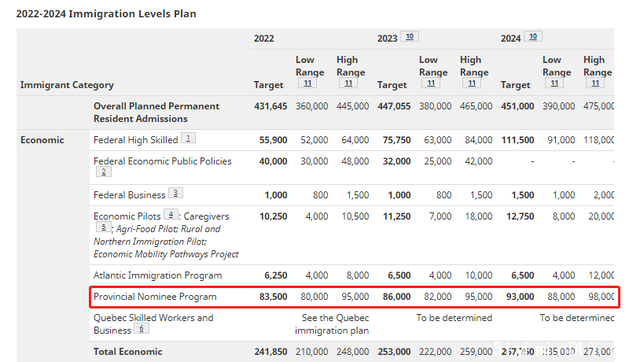
Task: Select Economic Pilots 2022 target 10,250
Action: (273, 216)
